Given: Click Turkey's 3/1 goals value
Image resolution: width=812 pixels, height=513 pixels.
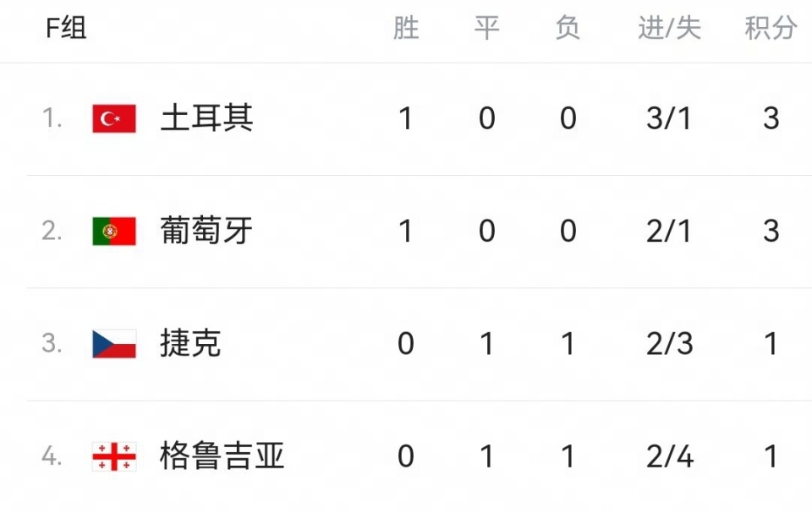Looking at the screenshot, I should pyautogui.click(x=668, y=118).
